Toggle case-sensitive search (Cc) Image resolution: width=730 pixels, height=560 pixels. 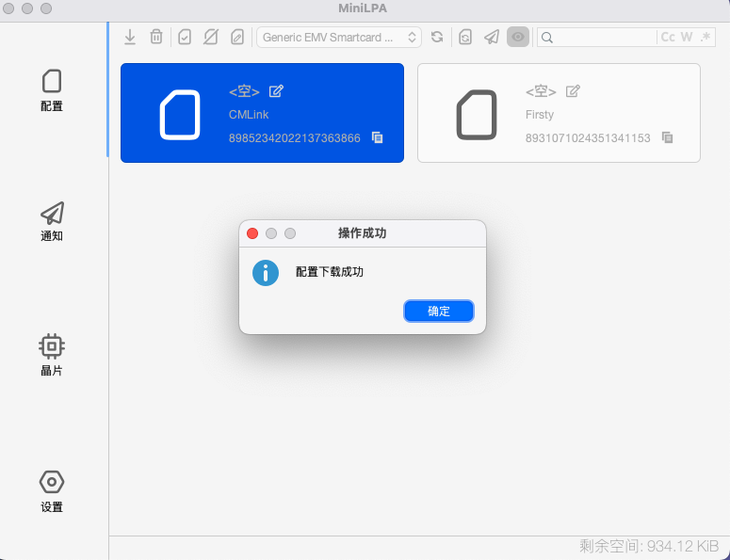(668, 37)
